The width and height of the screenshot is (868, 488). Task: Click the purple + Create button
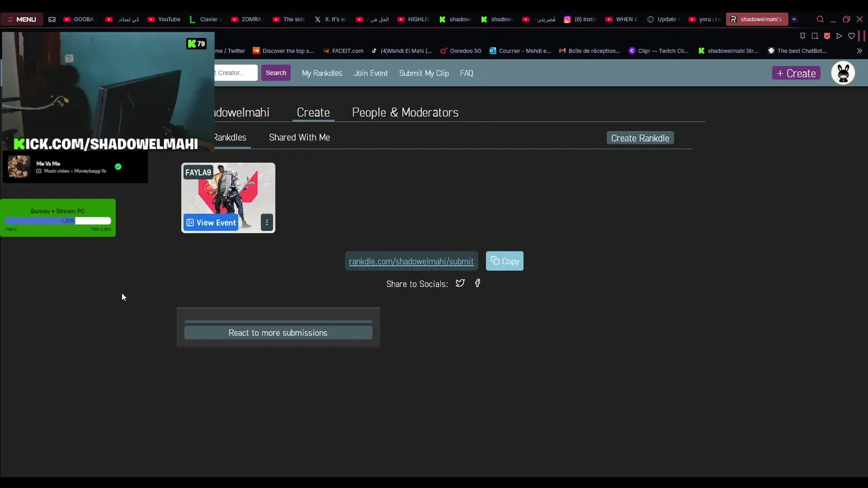coord(796,73)
